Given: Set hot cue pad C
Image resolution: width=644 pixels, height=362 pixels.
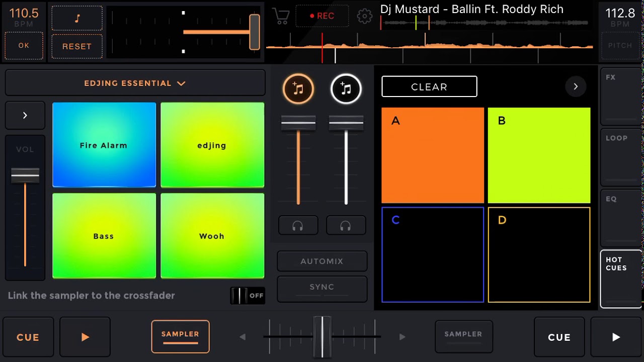Looking at the screenshot, I should click(433, 255).
